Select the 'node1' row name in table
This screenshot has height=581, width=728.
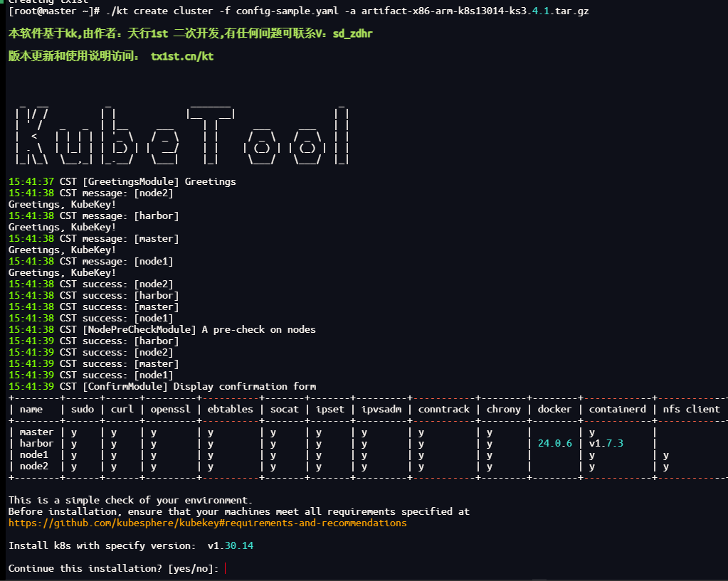[x=34, y=455]
